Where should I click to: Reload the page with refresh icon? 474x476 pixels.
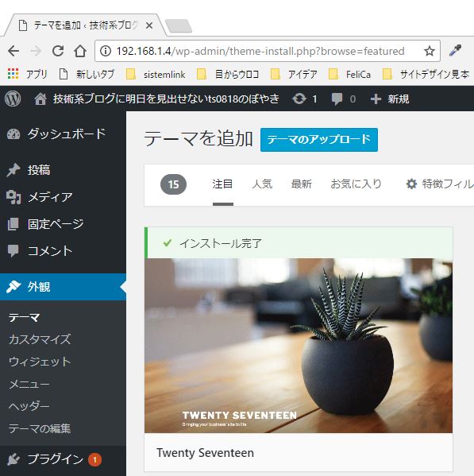point(58,51)
